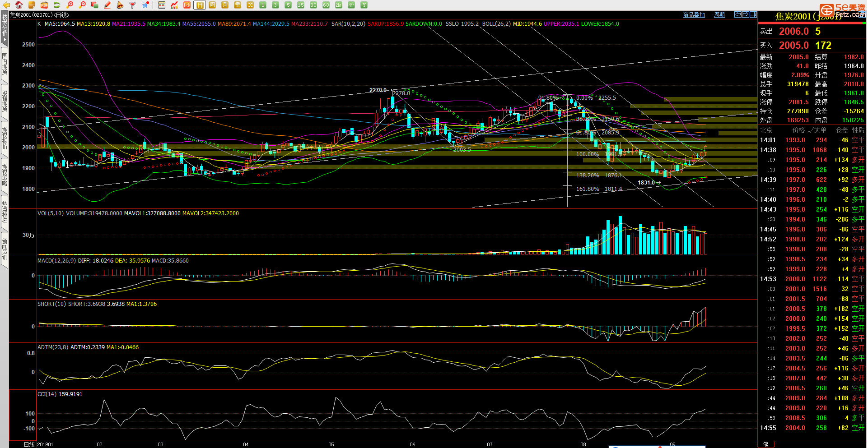Image resolution: width=868 pixels, height=448 pixels.
Task: Select the 30-minute period button
Action: 313,5
